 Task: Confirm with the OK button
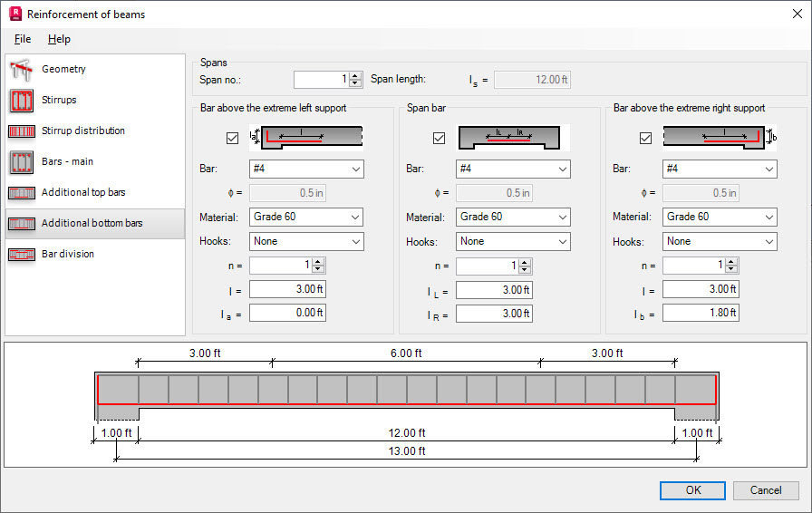pyautogui.click(x=692, y=490)
